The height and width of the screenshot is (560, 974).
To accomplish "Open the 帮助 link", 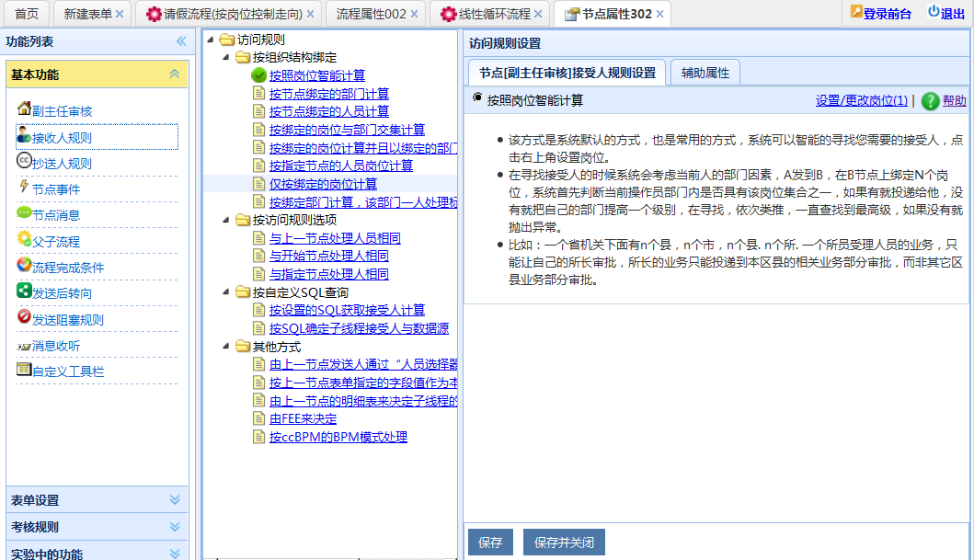I will click(x=954, y=100).
